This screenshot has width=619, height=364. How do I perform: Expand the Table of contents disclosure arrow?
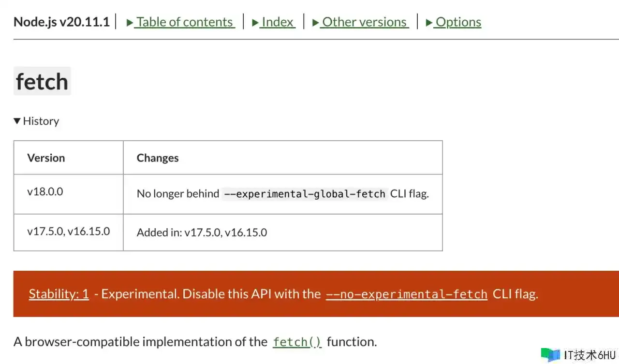(x=130, y=23)
